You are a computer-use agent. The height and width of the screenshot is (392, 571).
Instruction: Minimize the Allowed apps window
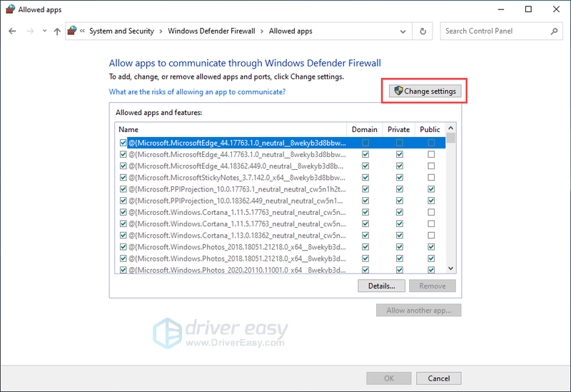tap(501, 9)
